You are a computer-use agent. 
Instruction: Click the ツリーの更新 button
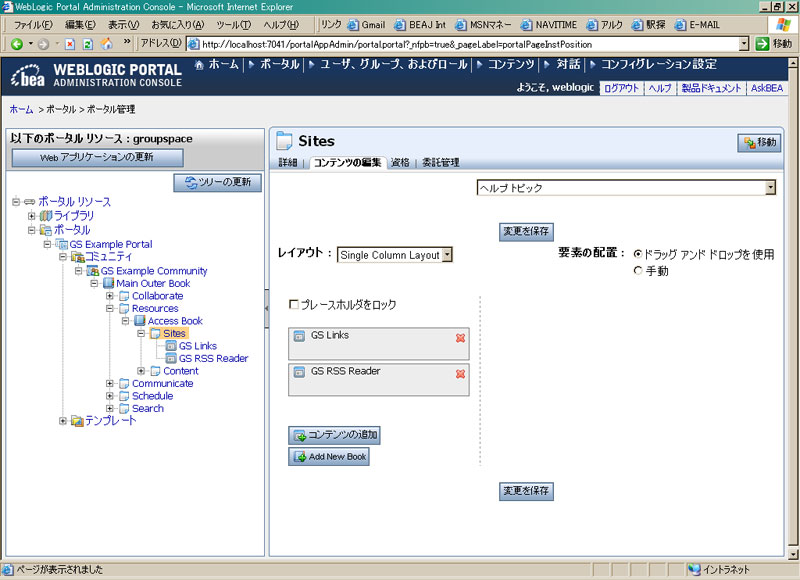[218, 183]
